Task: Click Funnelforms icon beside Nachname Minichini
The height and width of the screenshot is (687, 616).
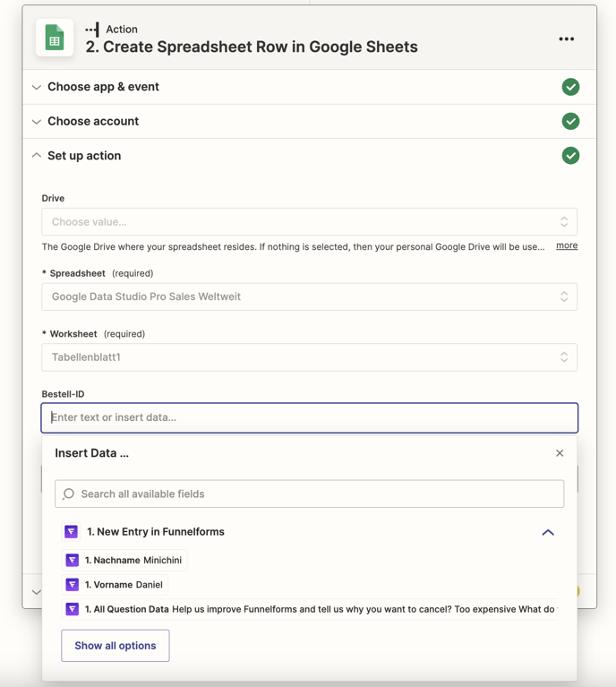Action: point(73,560)
